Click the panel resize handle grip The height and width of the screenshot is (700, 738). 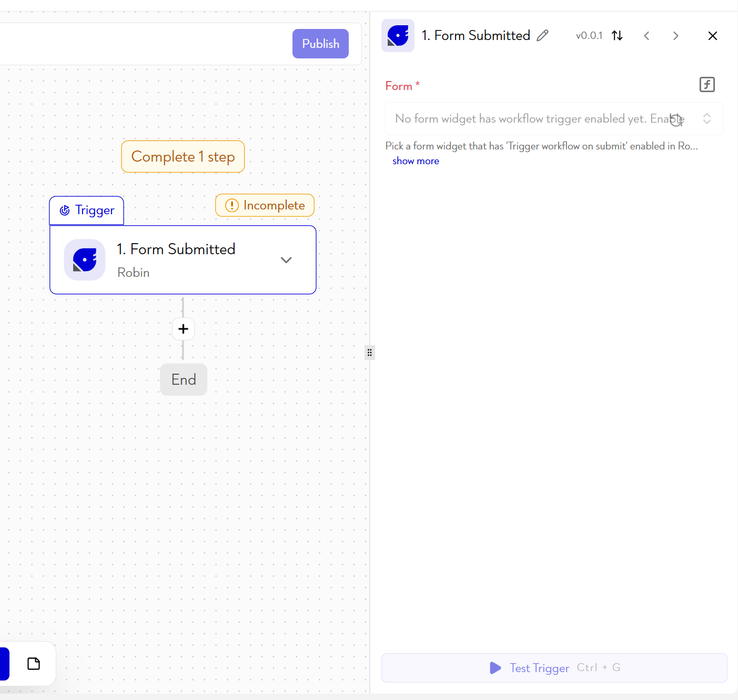(370, 353)
